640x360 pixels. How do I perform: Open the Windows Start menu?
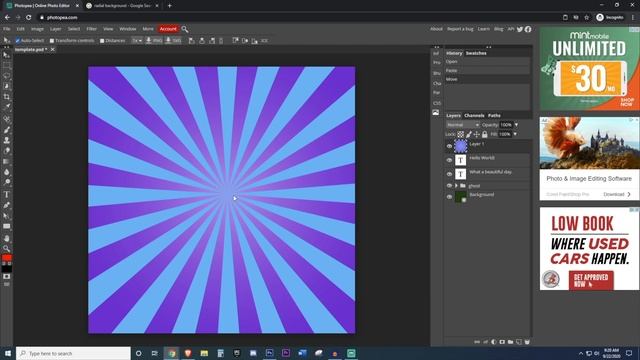pos(7,353)
